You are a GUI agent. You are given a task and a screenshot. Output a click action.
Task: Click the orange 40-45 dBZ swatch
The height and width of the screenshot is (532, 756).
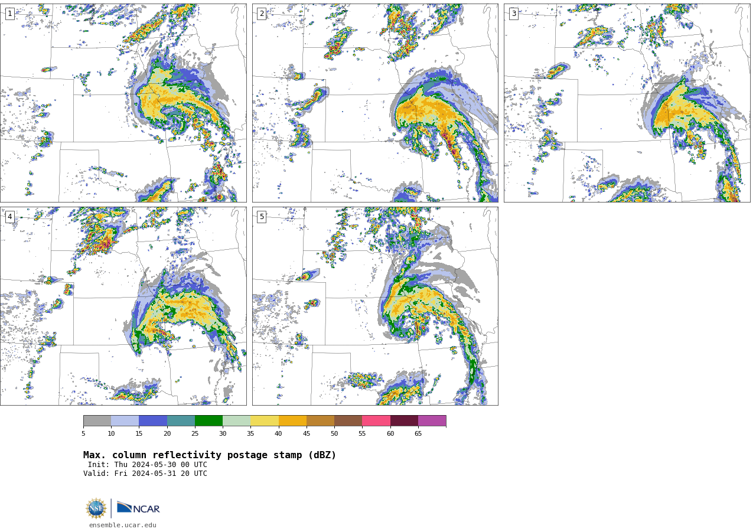pos(292,421)
